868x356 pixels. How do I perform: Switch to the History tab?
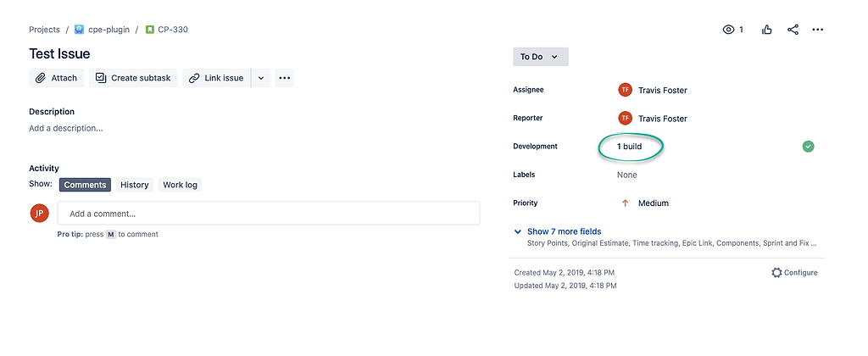pyautogui.click(x=134, y=185)
